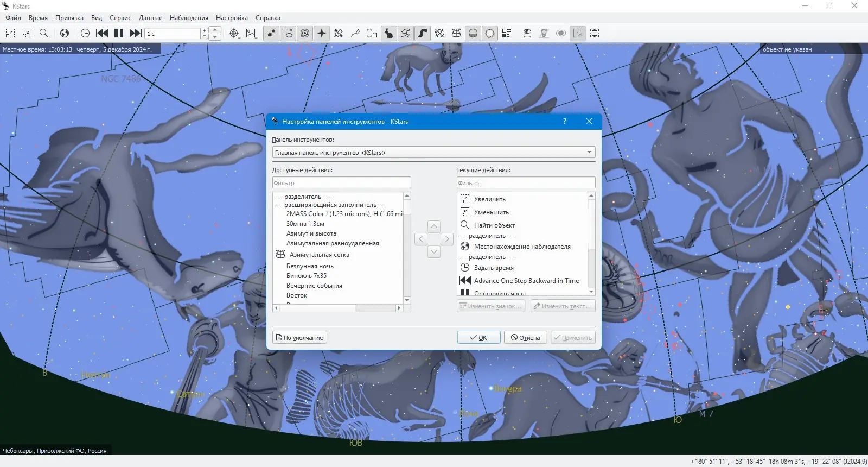The height and width of the screenshot is (467, 868).
Task: Toggle constellation names with the Ori icon
Action: coord(372,33)
